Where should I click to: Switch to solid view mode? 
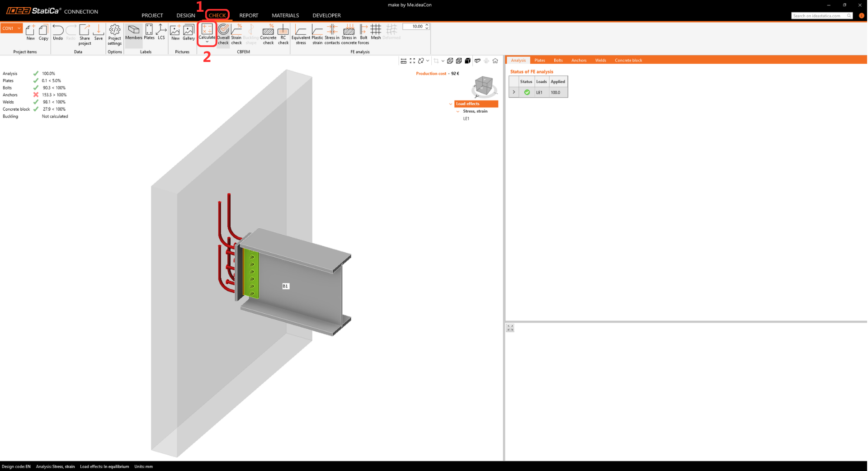[468, 61]
